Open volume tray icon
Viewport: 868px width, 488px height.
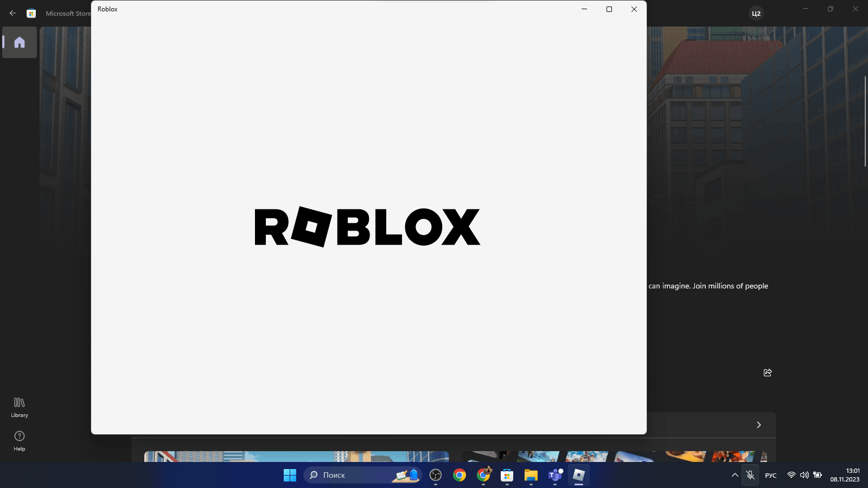point(805,476)
